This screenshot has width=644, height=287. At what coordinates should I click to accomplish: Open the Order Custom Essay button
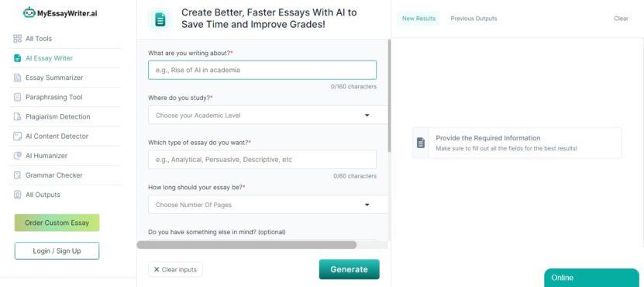point(57,223)
